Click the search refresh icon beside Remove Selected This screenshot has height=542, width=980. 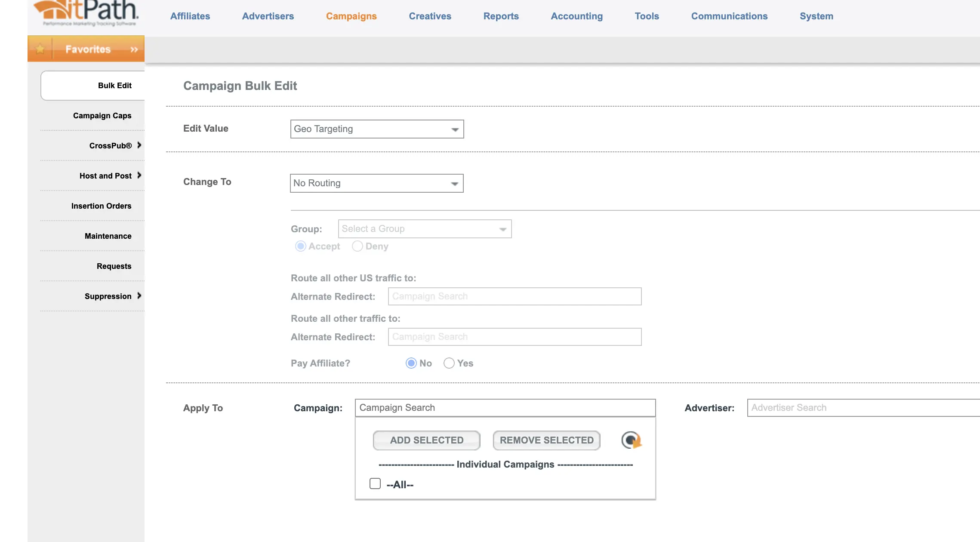[x=631, y=440]
